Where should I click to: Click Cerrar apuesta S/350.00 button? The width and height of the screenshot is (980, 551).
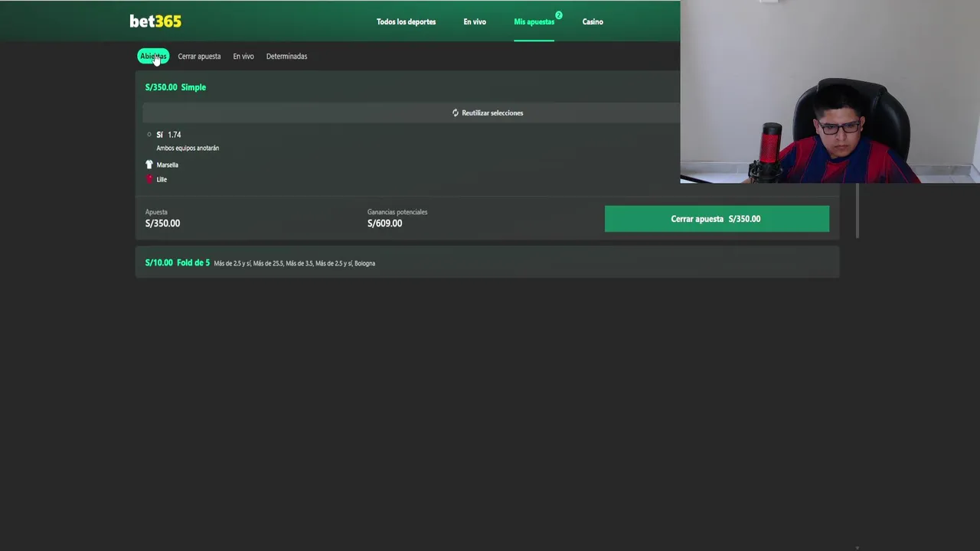717,219
